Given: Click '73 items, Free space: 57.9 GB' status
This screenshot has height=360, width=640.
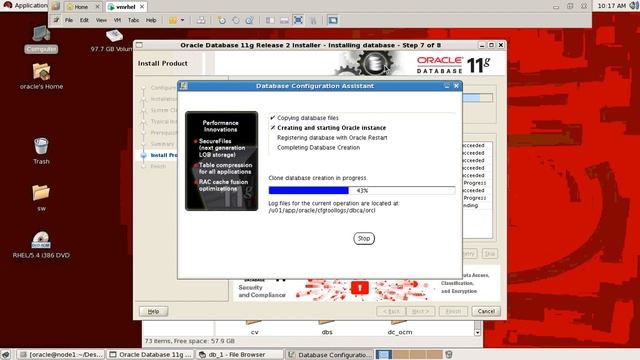Looking at the screenshot, I should pyautogui.click(x=190, y=341).
